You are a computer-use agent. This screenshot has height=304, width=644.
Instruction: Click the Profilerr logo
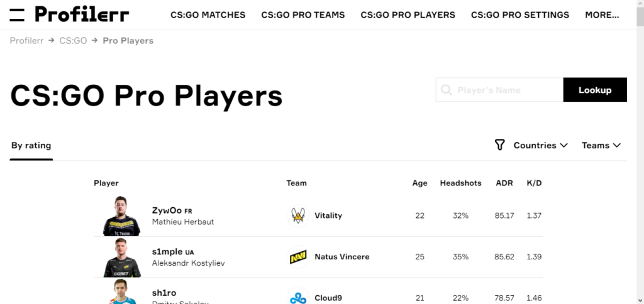(x=82, y=14)
